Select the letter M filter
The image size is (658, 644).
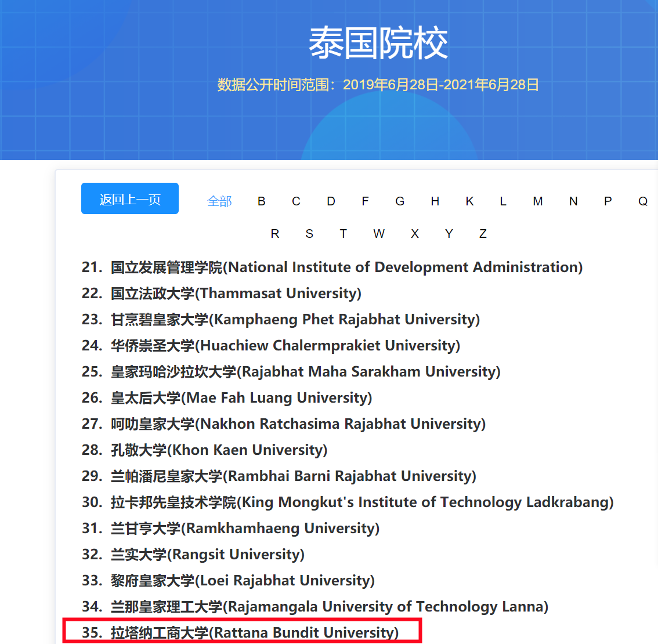click(x=538, y=201)
